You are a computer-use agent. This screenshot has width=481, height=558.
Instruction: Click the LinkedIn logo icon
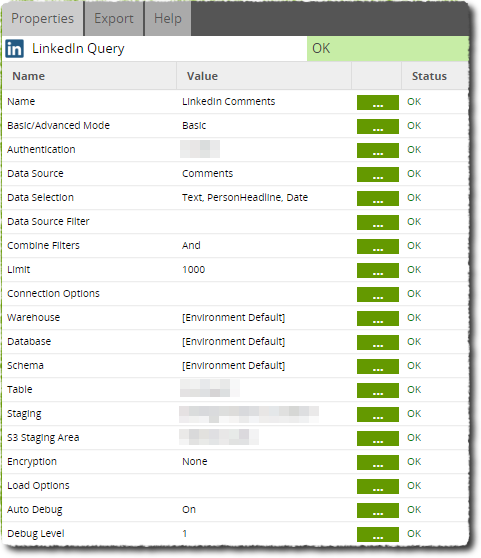point(15,48)
